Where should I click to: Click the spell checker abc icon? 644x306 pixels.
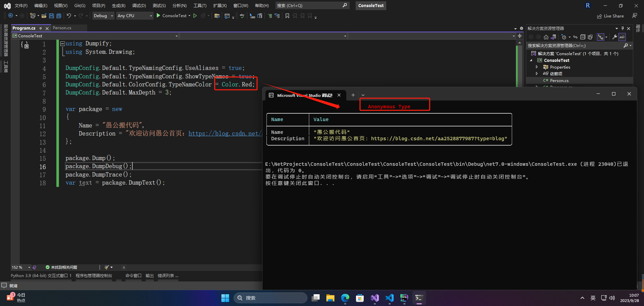coord(242,16)
